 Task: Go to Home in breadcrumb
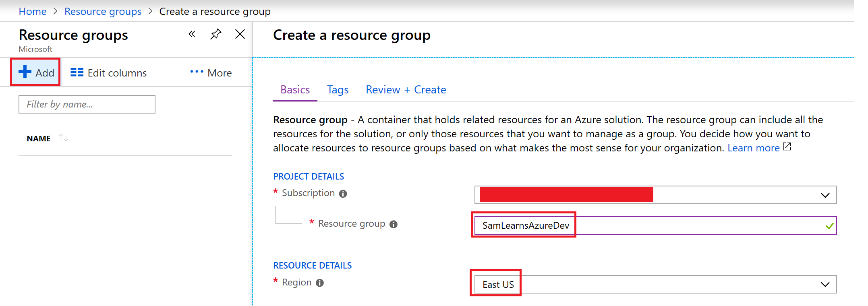click(x=33, y=11)
